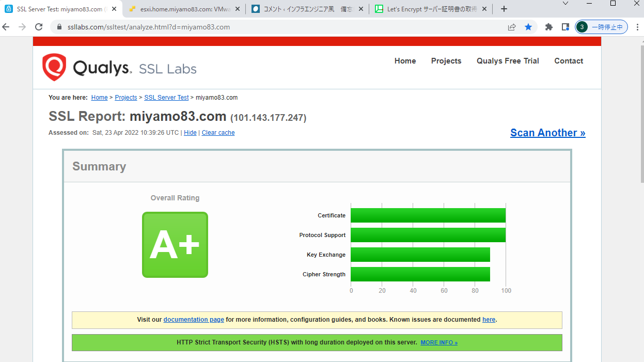
Task: Click the IP address text 101.143.177.247
Action: pos(269,118)
